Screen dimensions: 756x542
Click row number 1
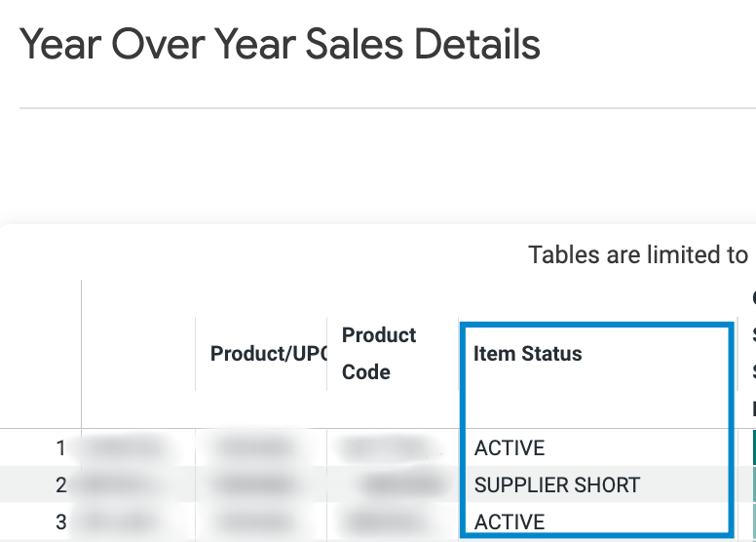(x=60, y=447)
